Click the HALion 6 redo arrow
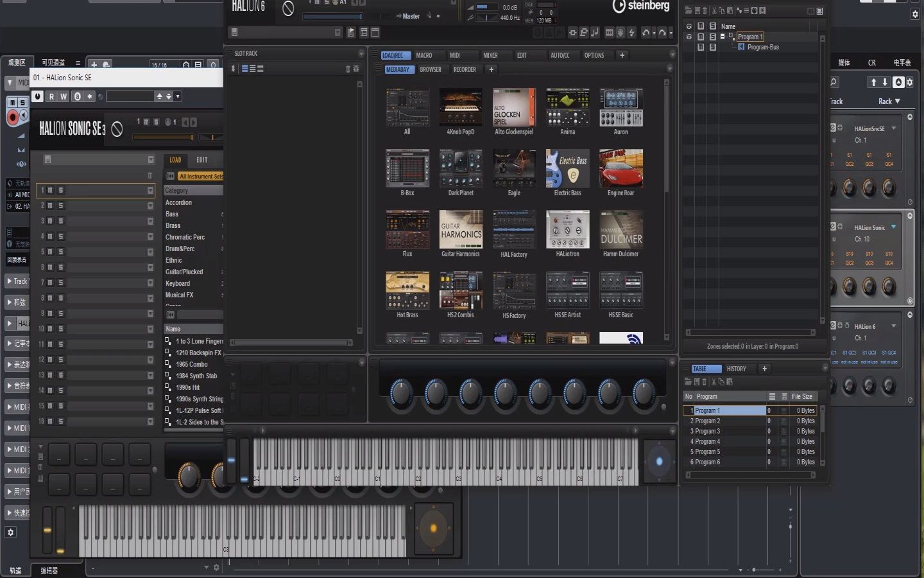The height and width of the screenshot is (578, 924). click(x=662, y=33)
